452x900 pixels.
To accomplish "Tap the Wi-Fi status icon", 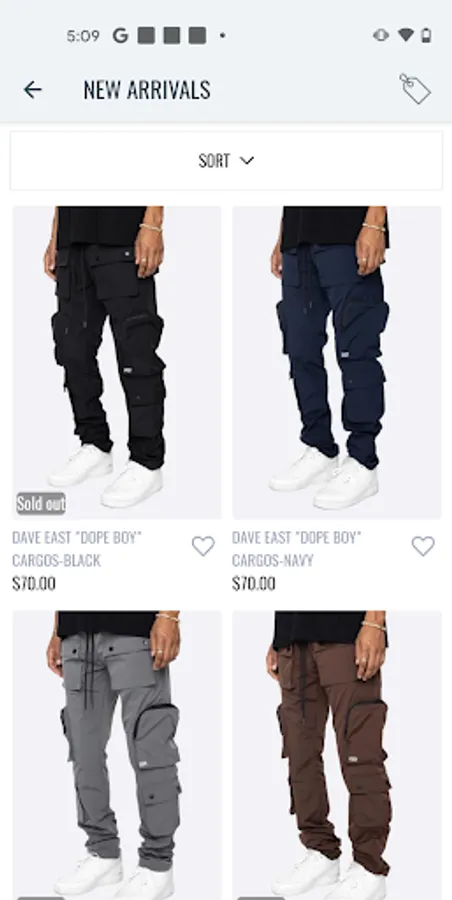I will pyautogui.click(x=405, y=36).
